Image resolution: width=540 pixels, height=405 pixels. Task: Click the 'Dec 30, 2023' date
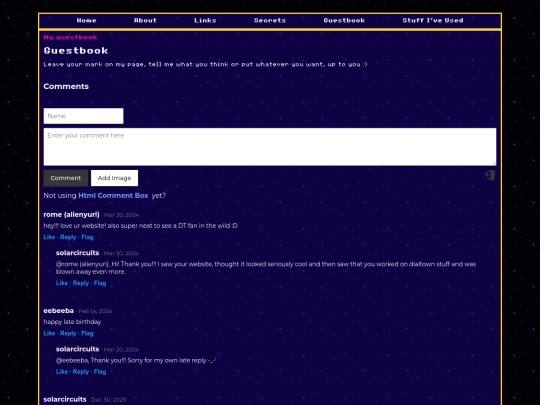pos(108,400)
